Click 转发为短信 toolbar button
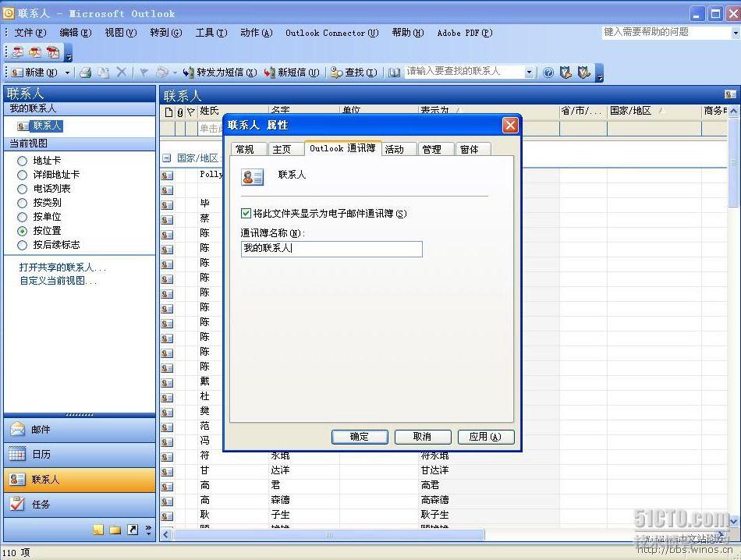Screen dimensions: 741x560 tap(220, 73)
